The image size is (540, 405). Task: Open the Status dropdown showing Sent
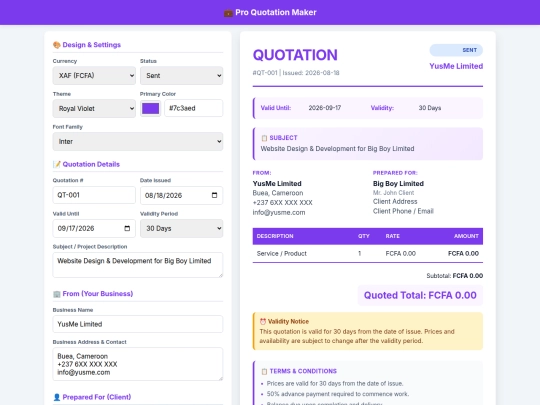[181, 75]
